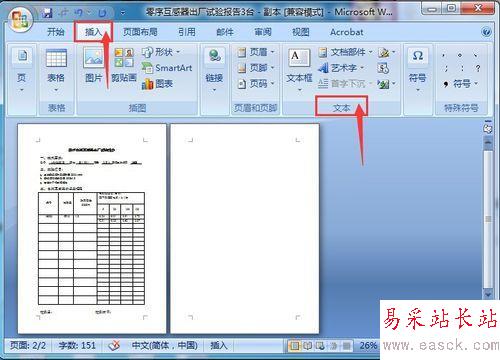Screen dimensions: 500x360
Task: Open the 插入 ribbon tab
Action: click(93, 32)
